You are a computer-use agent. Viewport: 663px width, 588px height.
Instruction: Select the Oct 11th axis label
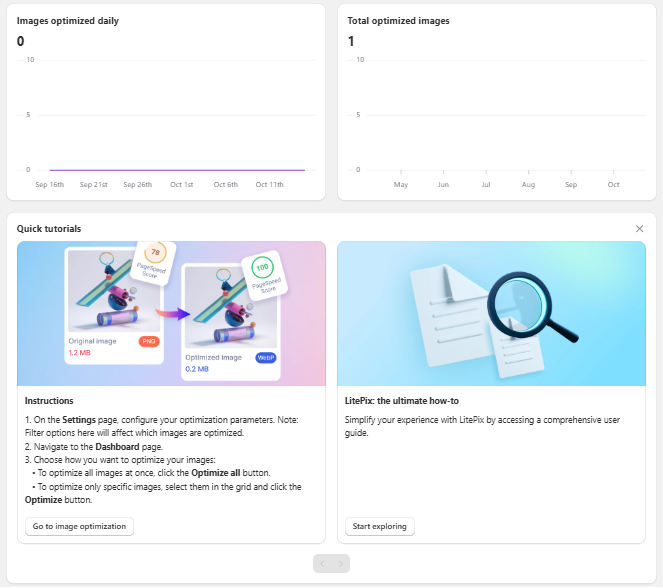[270, 185]
